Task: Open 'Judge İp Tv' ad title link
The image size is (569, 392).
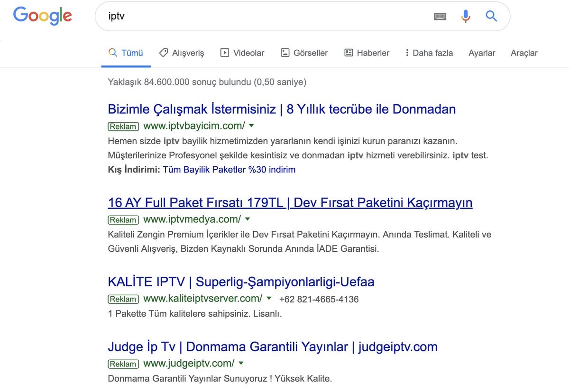Action: pos(273,347)
